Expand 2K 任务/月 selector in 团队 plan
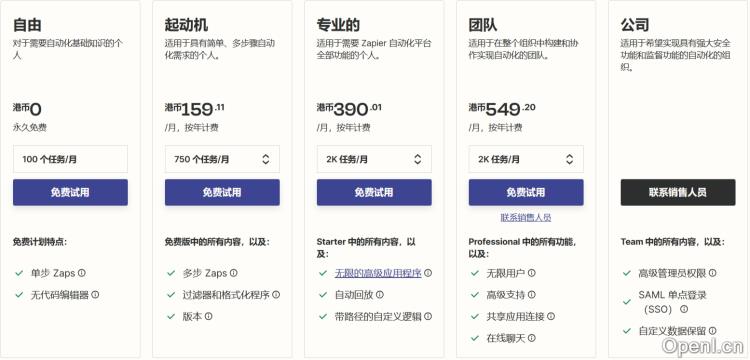 click(526, 159)
